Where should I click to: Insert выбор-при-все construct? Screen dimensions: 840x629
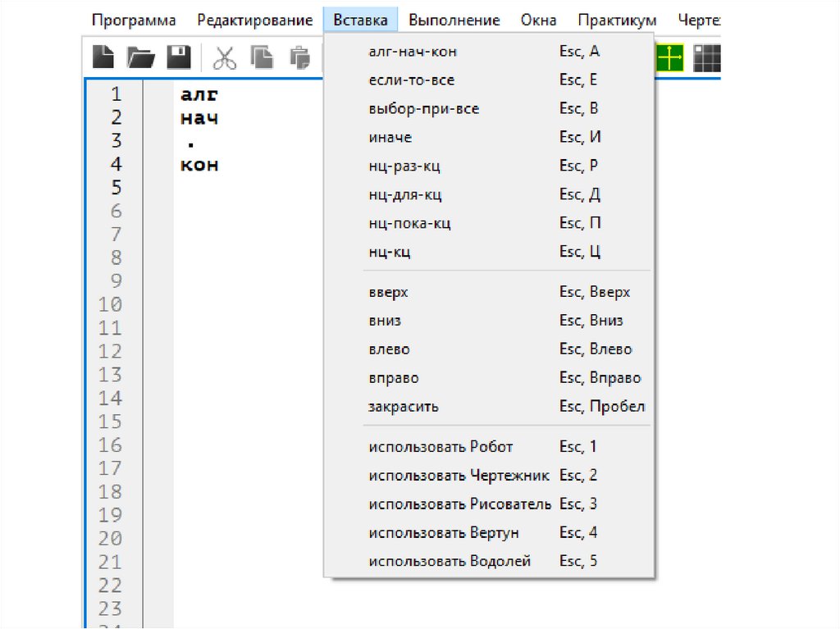pos(489,109)
